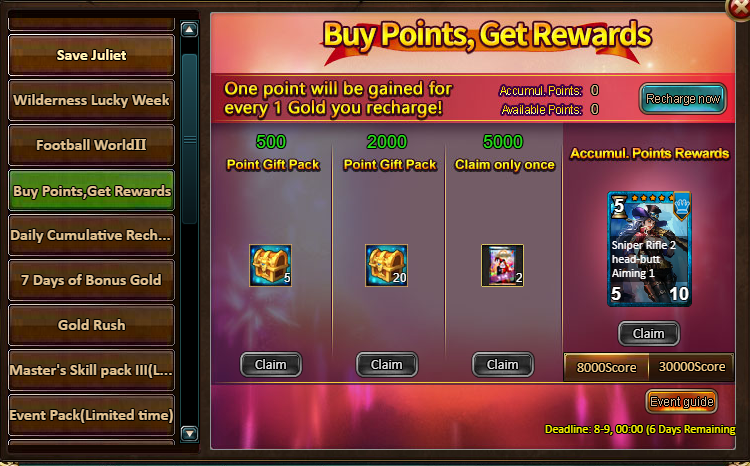Claim the 5000 point reward
Viewport: 750px width, 466px height.
click(x=503, y=365)
